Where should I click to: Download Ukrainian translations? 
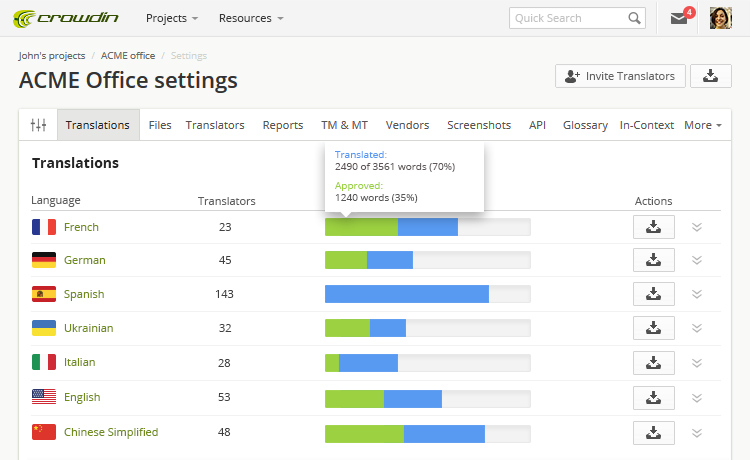point(653,328)
